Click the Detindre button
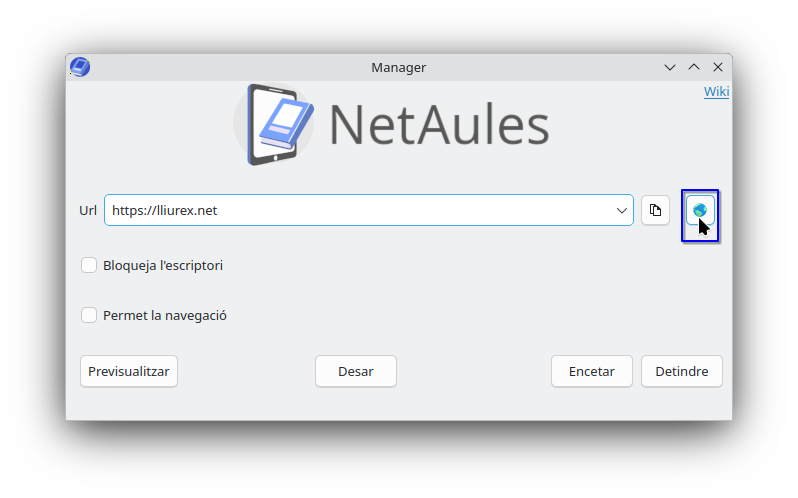Image resolution: width=798 pixels, height=498 pixels. pos(681,371)
